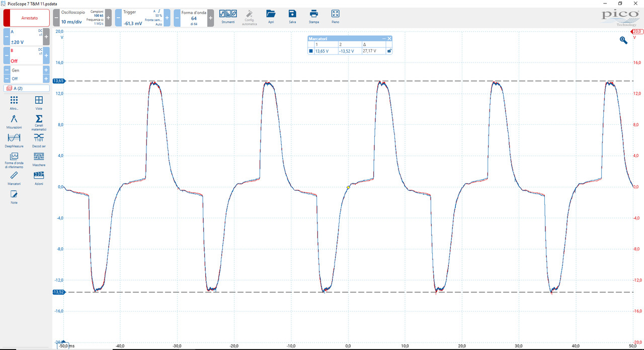
Task: Click the zoom magnifier icon on the graph
Action: (x=623, y=40)
